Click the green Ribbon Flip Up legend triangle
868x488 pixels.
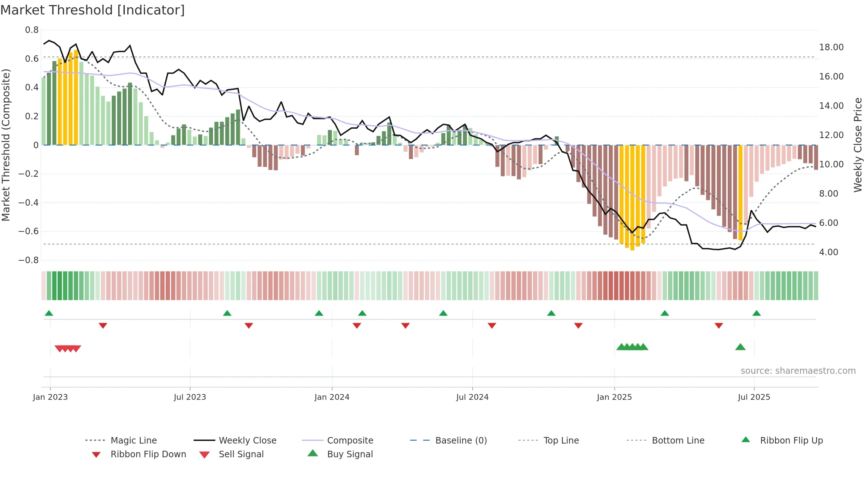tap(746, 440)
